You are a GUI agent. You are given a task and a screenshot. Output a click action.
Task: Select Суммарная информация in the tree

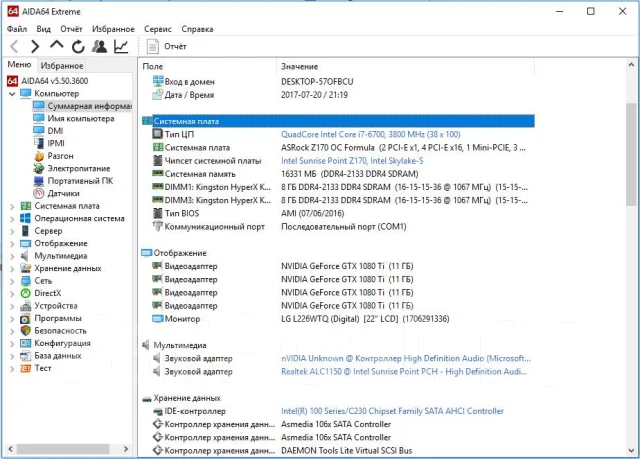pyautogui.click(x=82, y=106)
